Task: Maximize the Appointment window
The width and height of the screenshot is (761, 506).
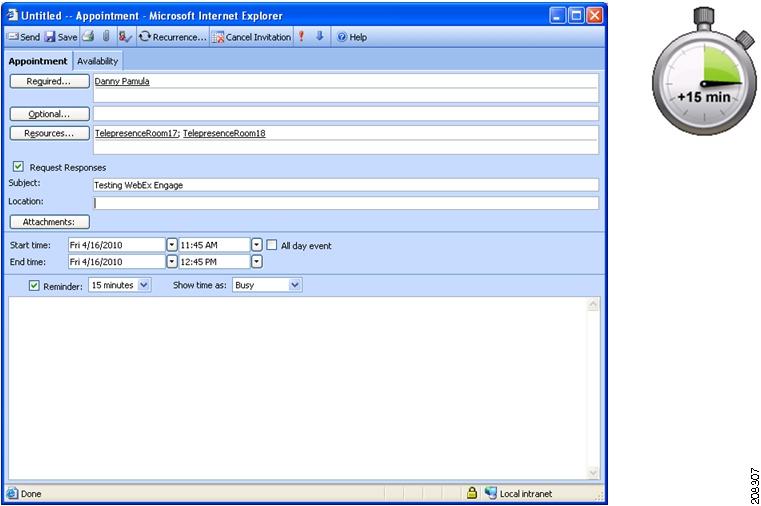Action: [576, 16]
